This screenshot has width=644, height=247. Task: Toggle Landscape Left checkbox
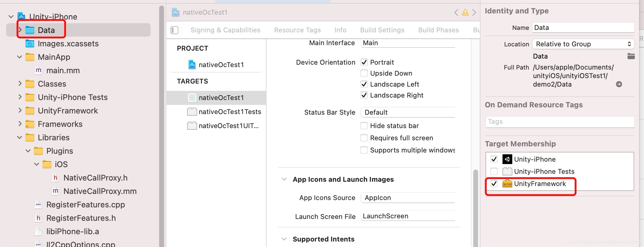(x=364, y=84)
